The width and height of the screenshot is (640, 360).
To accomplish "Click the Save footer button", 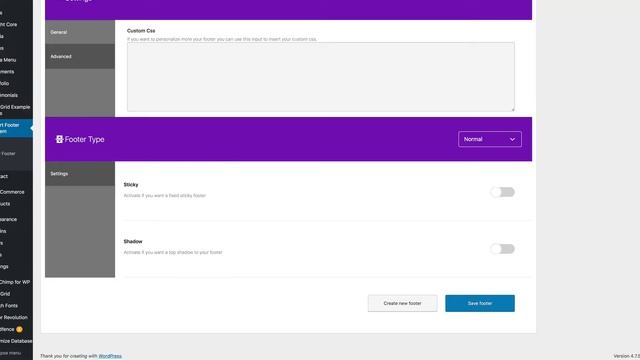I will click(x=480, y=303).
